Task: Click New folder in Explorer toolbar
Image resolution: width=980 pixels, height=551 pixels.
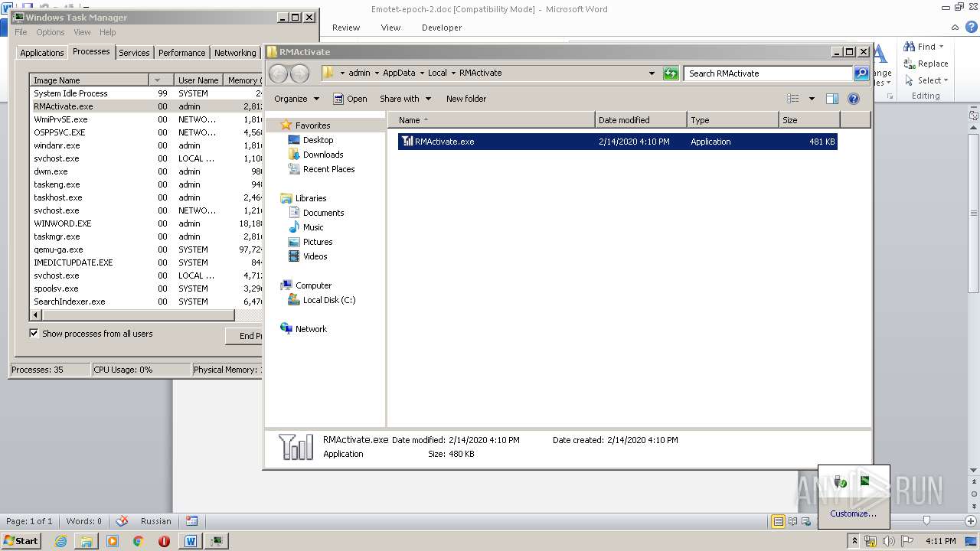Action: 466,99
